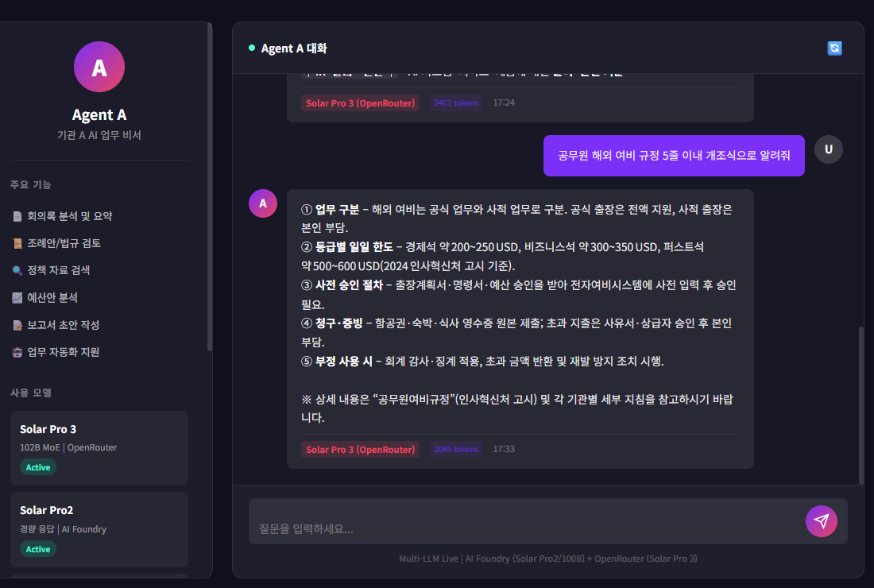Screen dimensions: 874x588
Task: Open 업무 자동화 지원 robot icon
Action: pos(19,352)
